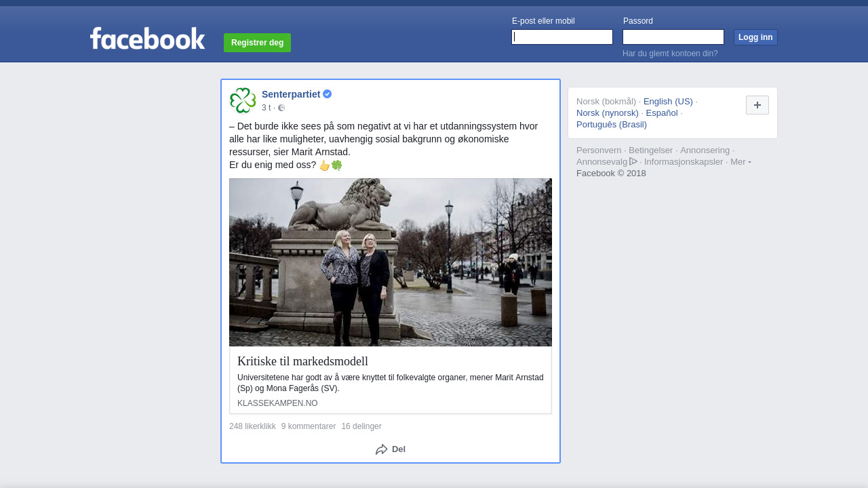View the 248 likerklikk count
Image resolution: width=868 pixels, height=488 pixels.
pyautogui.click(x=252, y=426)
